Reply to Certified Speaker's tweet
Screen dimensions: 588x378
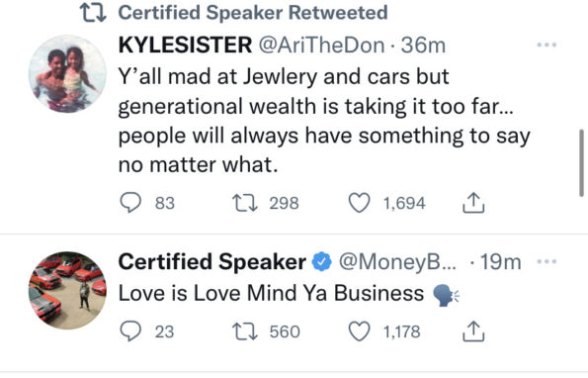point(130,331)
